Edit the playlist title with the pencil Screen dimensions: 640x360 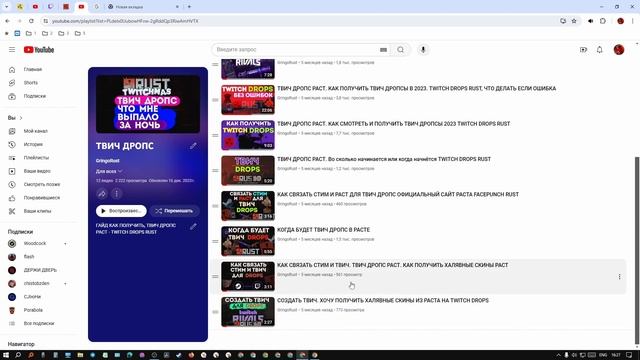coord(193,146)
